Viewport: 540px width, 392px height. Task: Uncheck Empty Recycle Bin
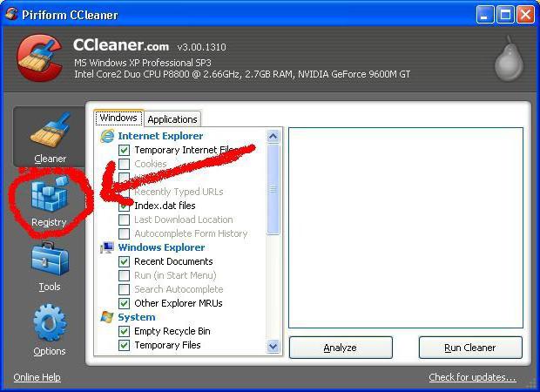[124, 331]
